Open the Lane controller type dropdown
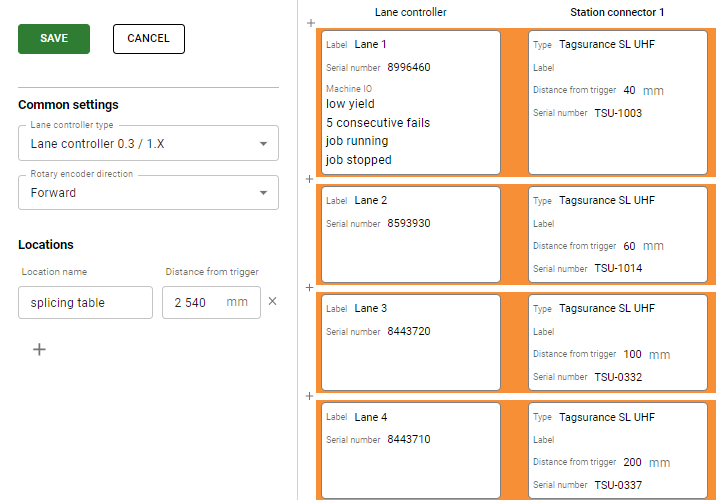 pos(148,143)
